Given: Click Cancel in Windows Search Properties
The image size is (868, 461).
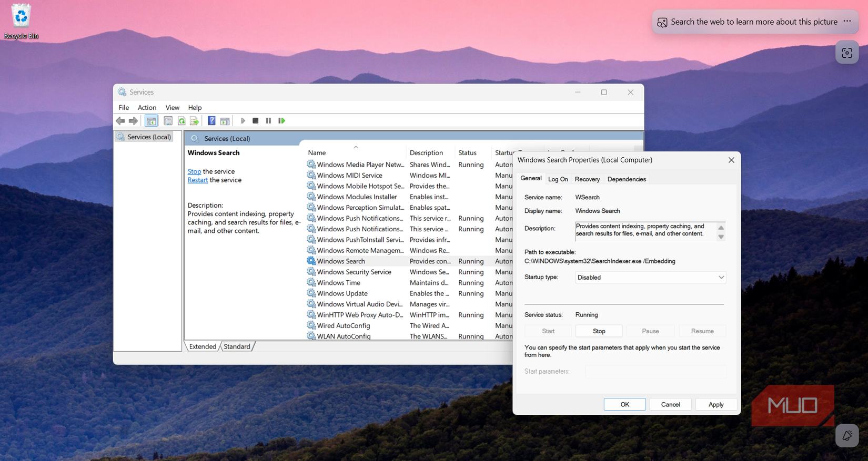Looking at the screenshot, I should pyautogui.click(x=670, y=404).
